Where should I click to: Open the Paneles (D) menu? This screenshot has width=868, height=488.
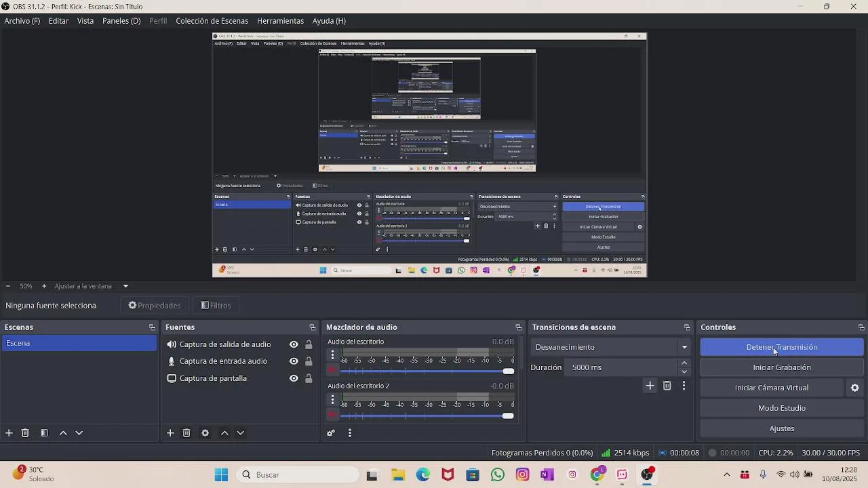(x=121, y=21)
